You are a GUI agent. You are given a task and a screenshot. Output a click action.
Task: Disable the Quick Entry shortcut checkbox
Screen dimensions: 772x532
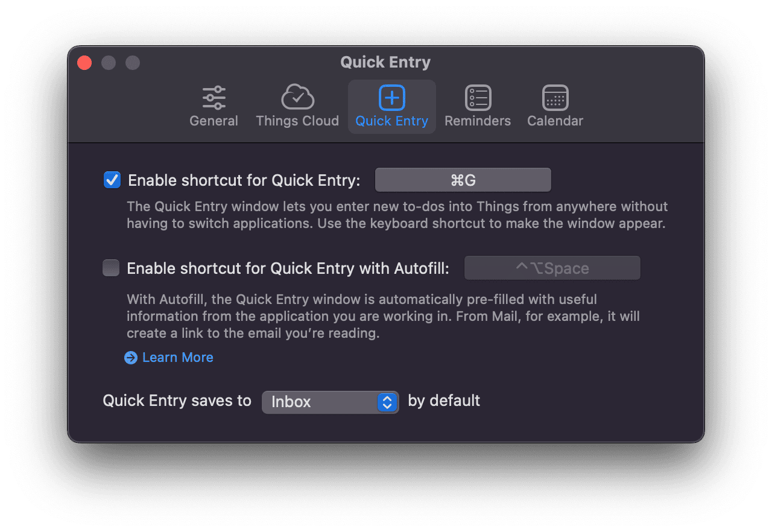click(112, 180)
